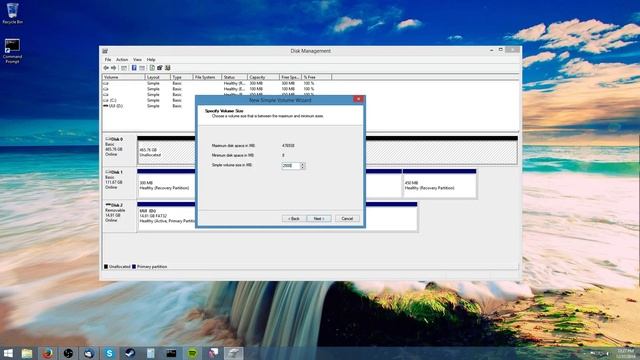The width and height of the screenshot is (640, 360).
Task: Open Steam from the taskbar
Action: 130,353
